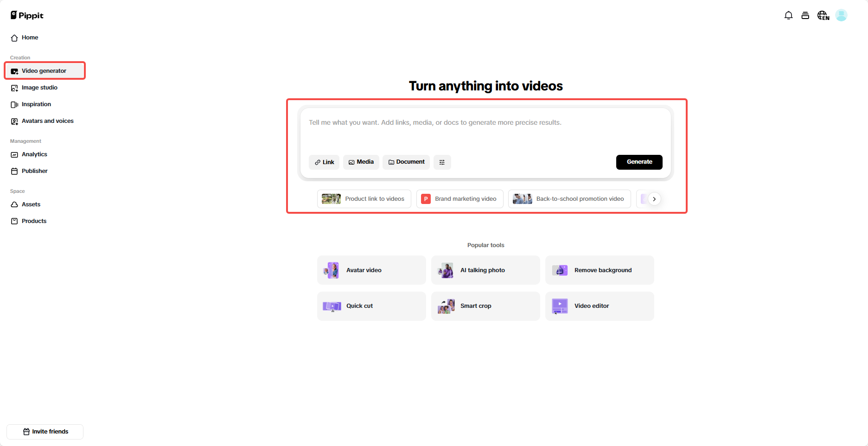Open the AI talking photo tool

coord(485,270)
